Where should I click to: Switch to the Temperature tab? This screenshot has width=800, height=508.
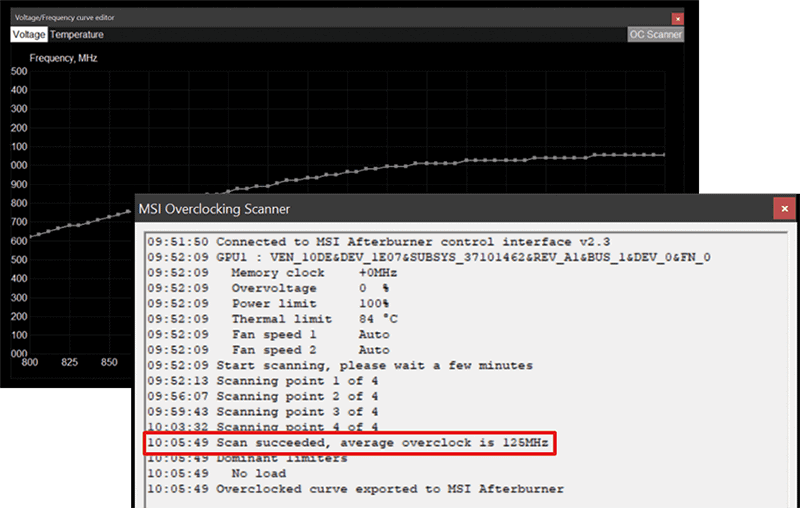pos(77,34)
